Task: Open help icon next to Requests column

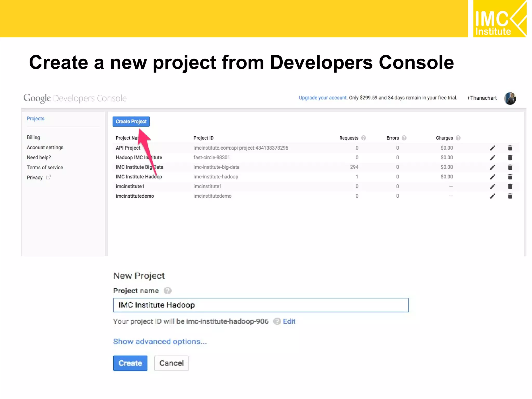Action: pyautogui.click(x=364, y=138)
